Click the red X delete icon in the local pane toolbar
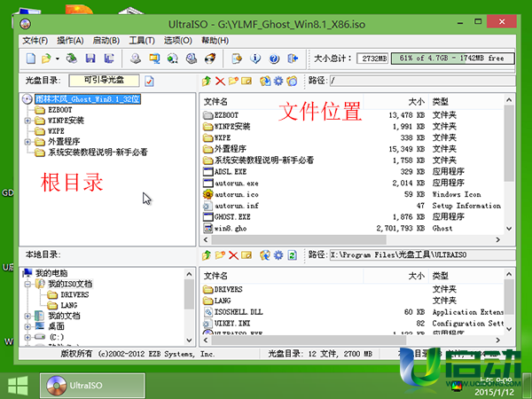This screenshot has height=399, width=532. (233, 254)
